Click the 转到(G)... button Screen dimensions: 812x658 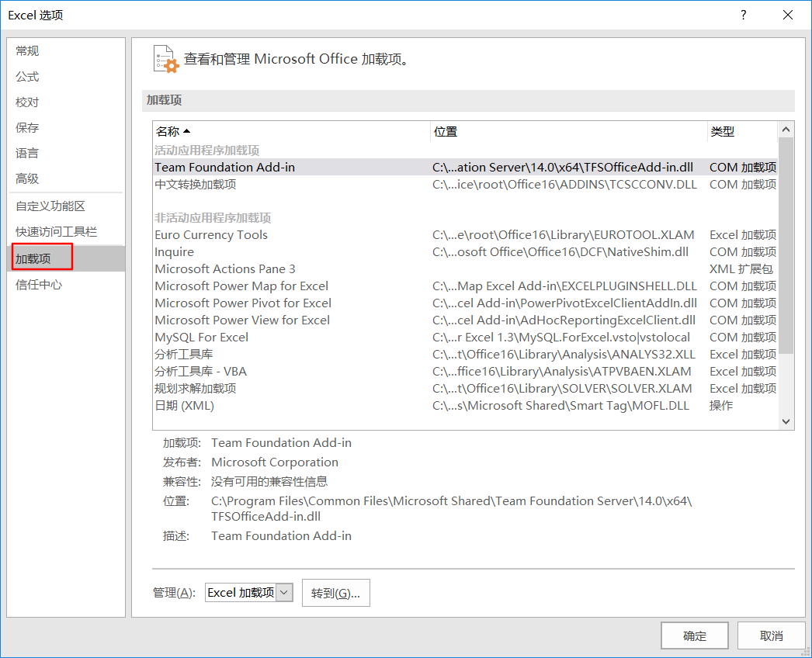point(335,593)
